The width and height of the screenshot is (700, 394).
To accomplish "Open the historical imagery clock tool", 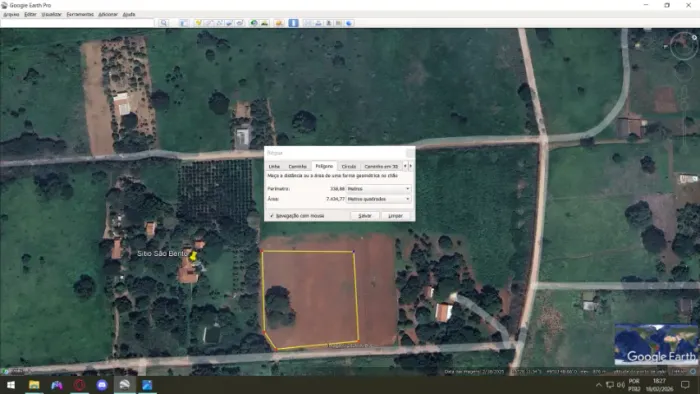I will click(x=254, y=23).
